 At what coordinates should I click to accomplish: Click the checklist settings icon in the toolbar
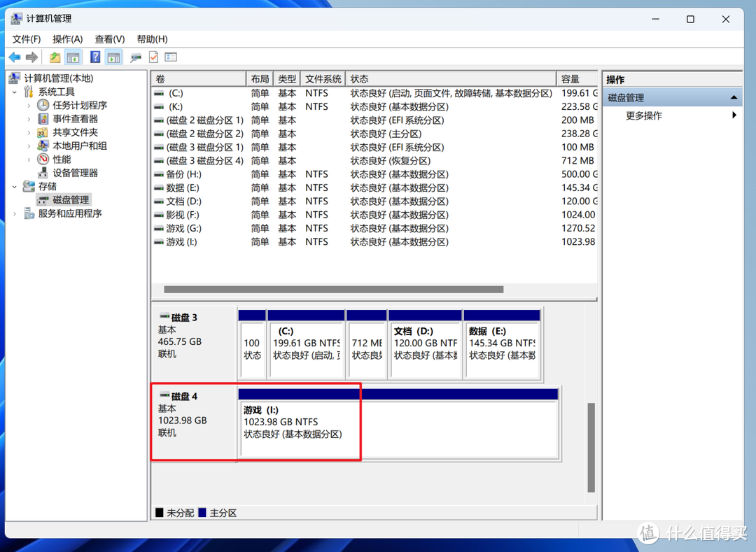171,57
